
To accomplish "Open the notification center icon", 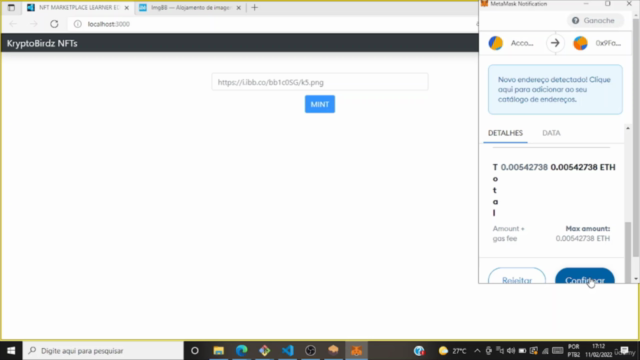I will click(624, 351).
